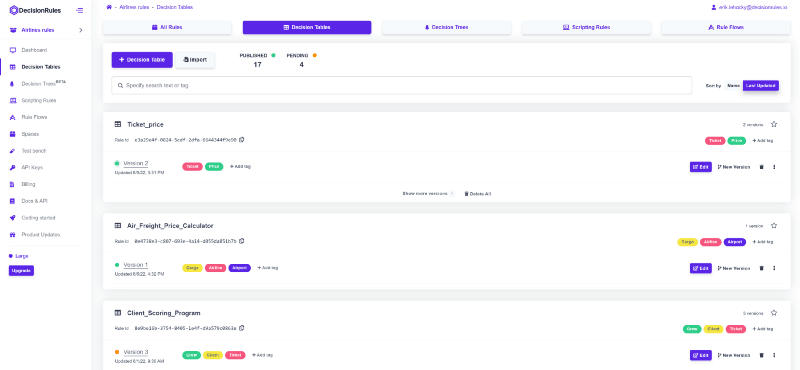
Task: Collapse the sidebar using the menu icon
Action: pyautogui.click(x=79, y=10)
